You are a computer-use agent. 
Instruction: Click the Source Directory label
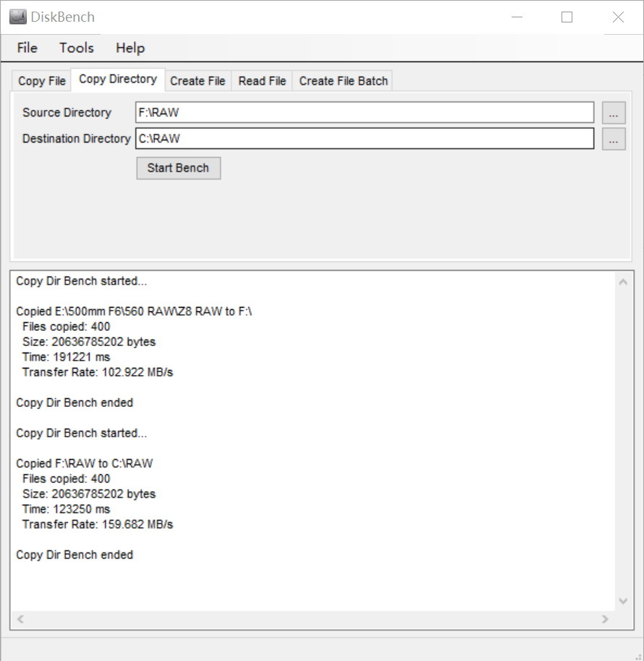67,112
